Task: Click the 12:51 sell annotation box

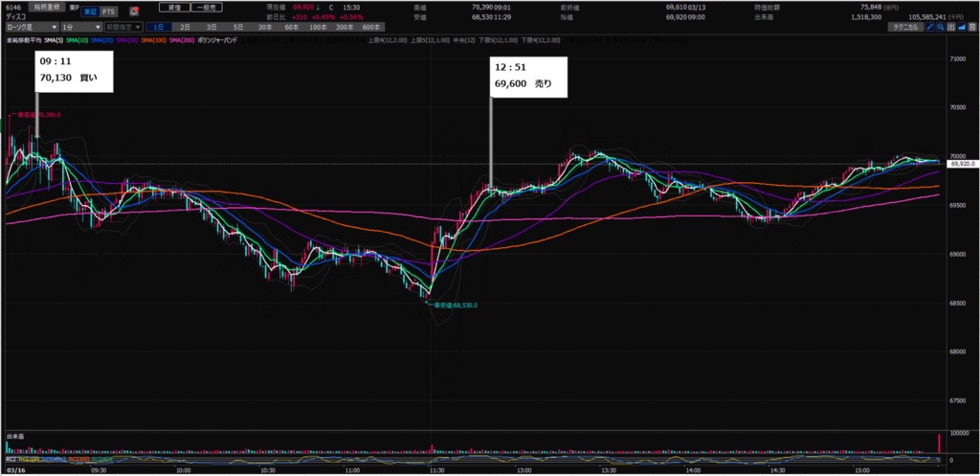Action: 529,77
